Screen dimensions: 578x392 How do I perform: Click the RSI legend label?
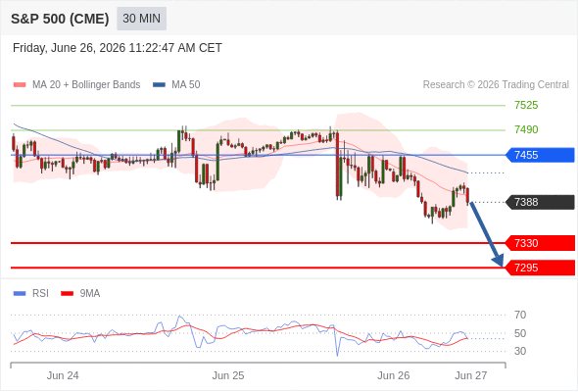[x=40, y=294]
